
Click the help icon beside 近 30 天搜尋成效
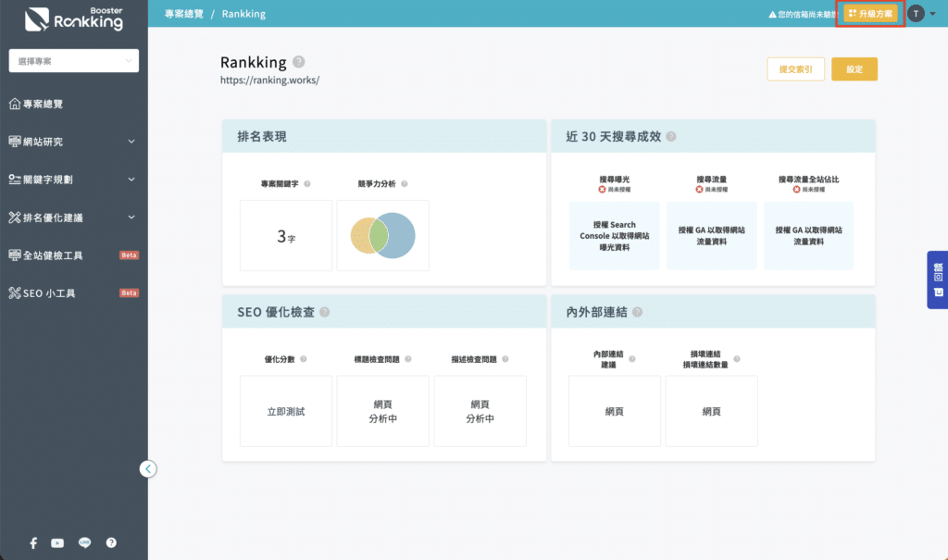[x=670, y=136]
